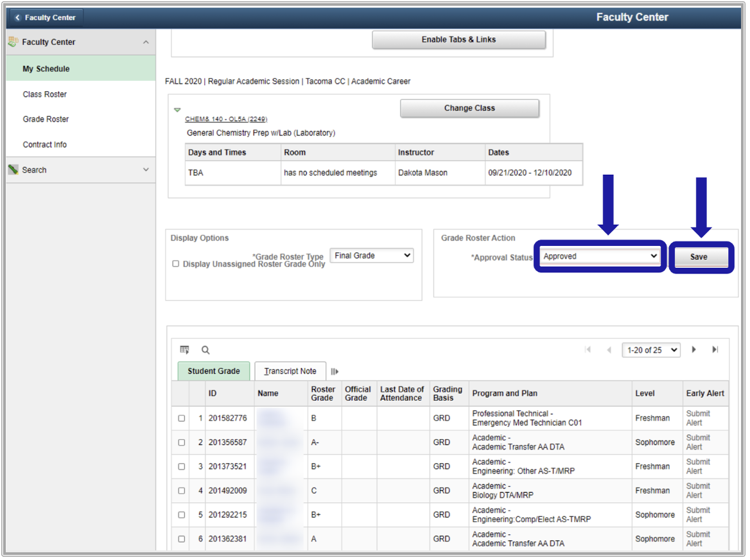
Task: Collapse the green triangle beside CHEM& 140
Action: point(177,110)
